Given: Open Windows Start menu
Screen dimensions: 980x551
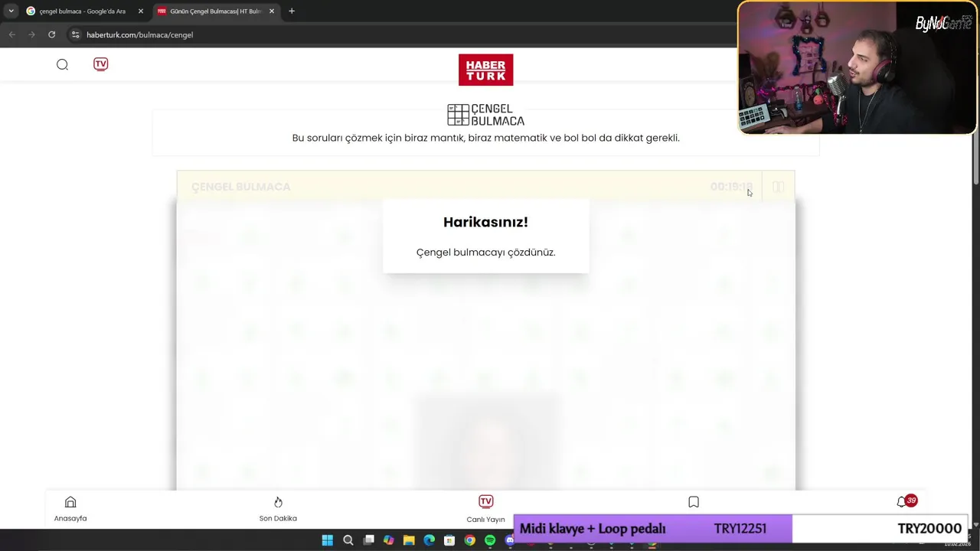Looking at the screenshot, I should click(x=328, y=540).
